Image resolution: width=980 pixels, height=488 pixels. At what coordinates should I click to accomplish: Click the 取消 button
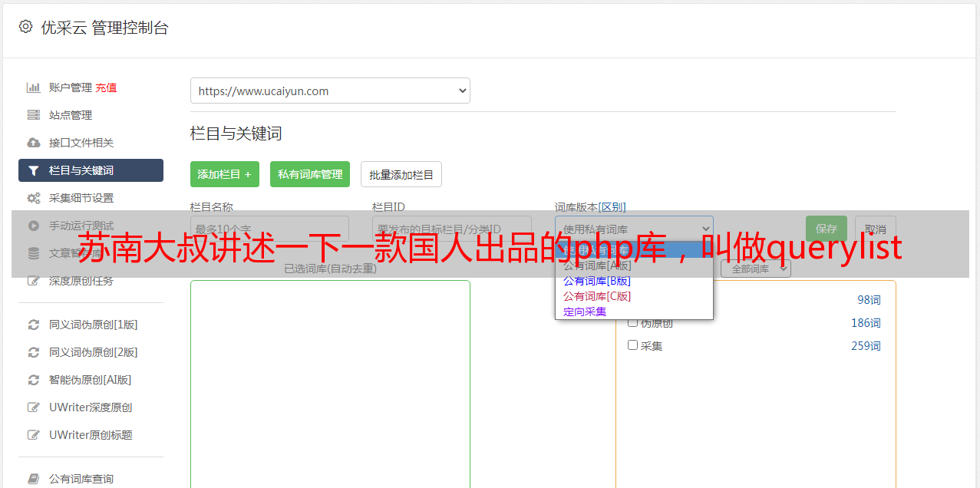coord(876,229)
